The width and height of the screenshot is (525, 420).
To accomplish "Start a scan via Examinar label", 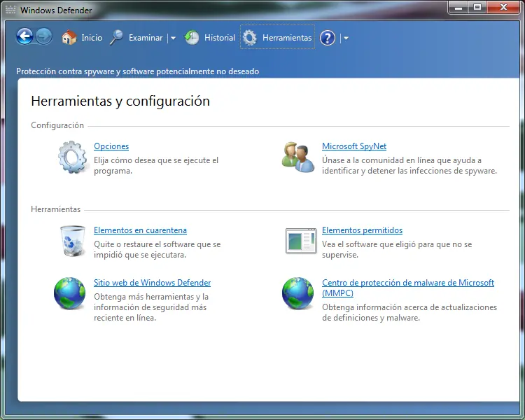I will 146,38.
